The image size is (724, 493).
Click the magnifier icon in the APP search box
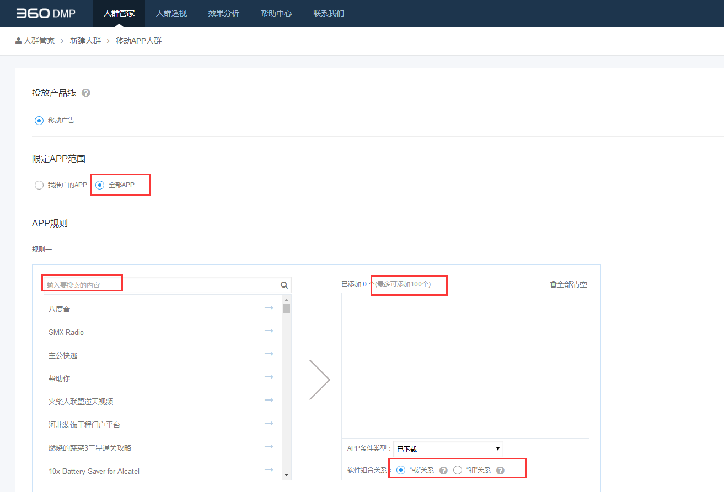284,285
